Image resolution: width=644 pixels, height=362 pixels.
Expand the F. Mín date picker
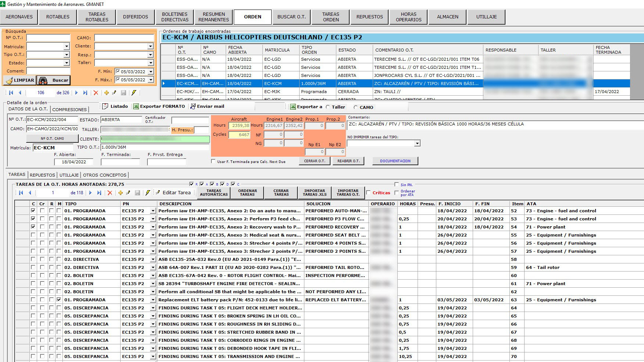coord(151,72)
